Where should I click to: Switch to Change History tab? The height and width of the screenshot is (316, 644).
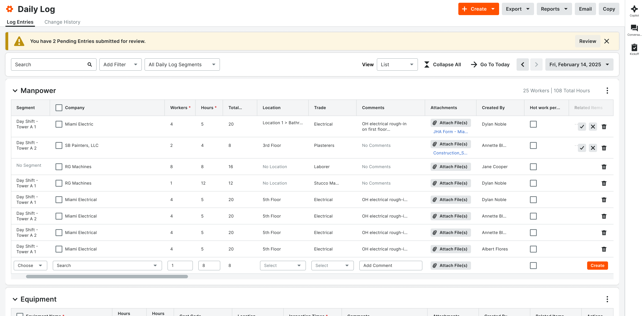[62, 22]
